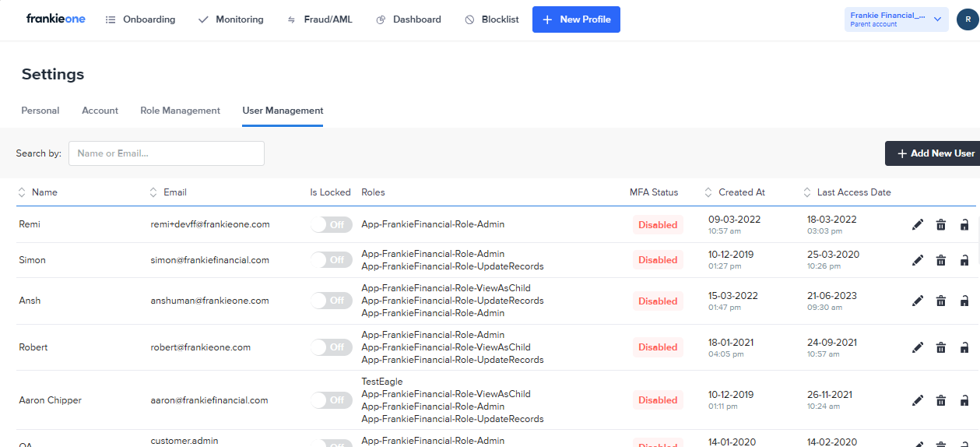Edit user Robert with pencil icon
This screenshot has width=980, height=447.
[x=918, y=347]
